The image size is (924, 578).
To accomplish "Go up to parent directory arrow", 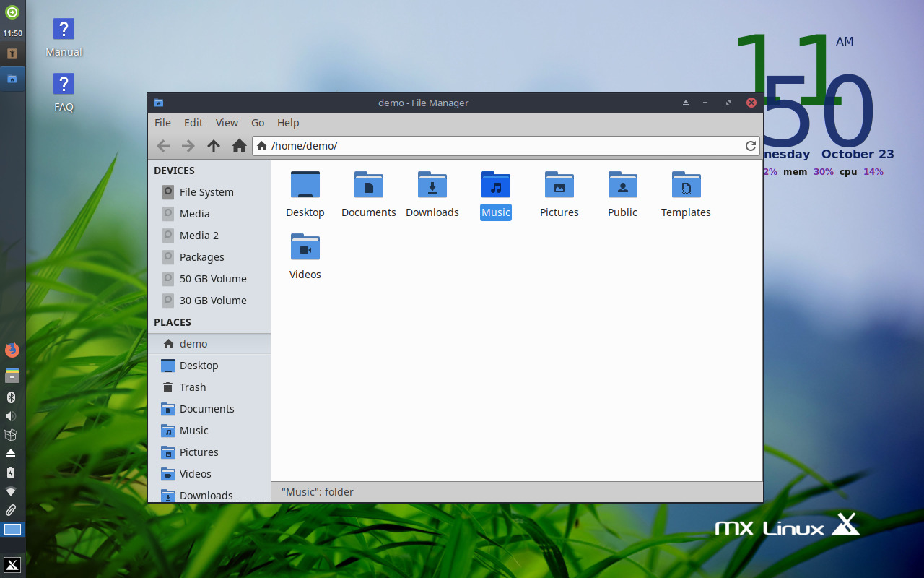I will pos(214,146).
